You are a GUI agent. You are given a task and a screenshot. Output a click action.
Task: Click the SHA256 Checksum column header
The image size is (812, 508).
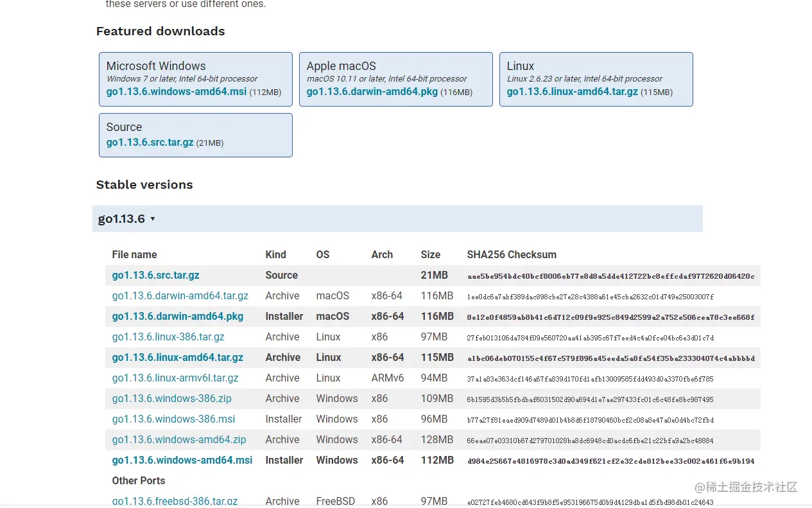(512, 254)
